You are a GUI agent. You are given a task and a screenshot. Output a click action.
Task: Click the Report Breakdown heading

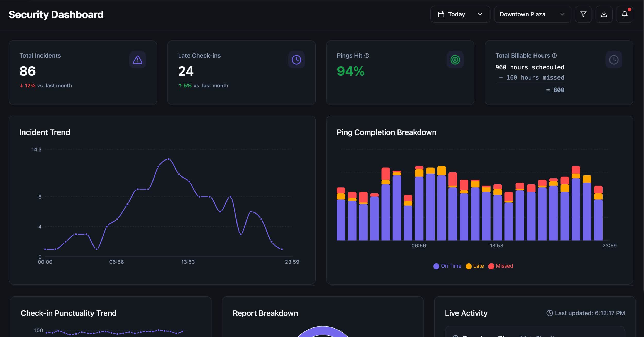pyautogui.click(x=265, y=313)
